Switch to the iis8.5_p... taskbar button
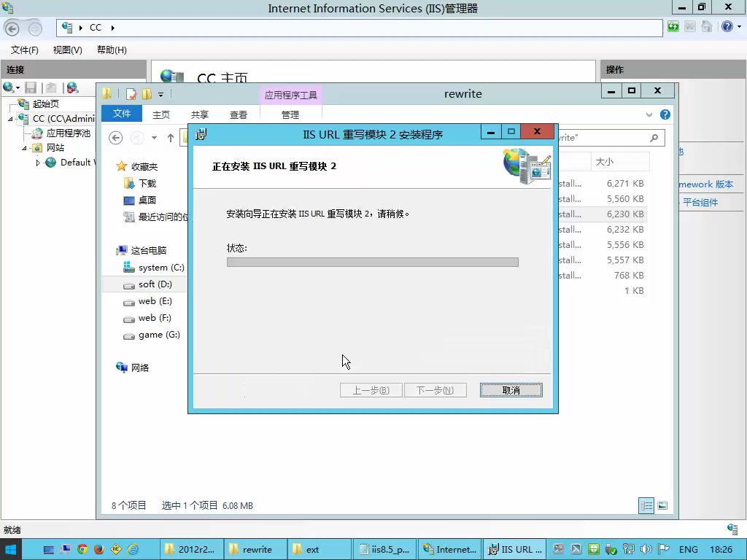Screen dimensions: 747x560 click(384, 550)
